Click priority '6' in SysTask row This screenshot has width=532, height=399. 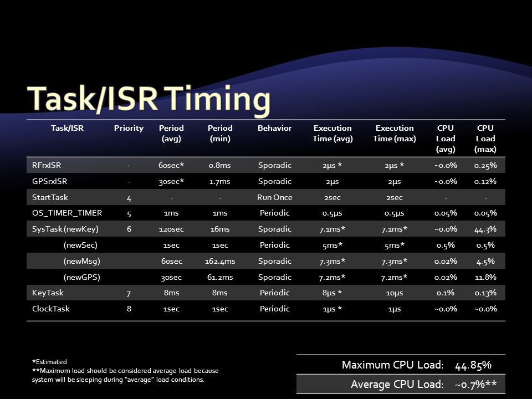pyautogui.click(x=129, y=229)
